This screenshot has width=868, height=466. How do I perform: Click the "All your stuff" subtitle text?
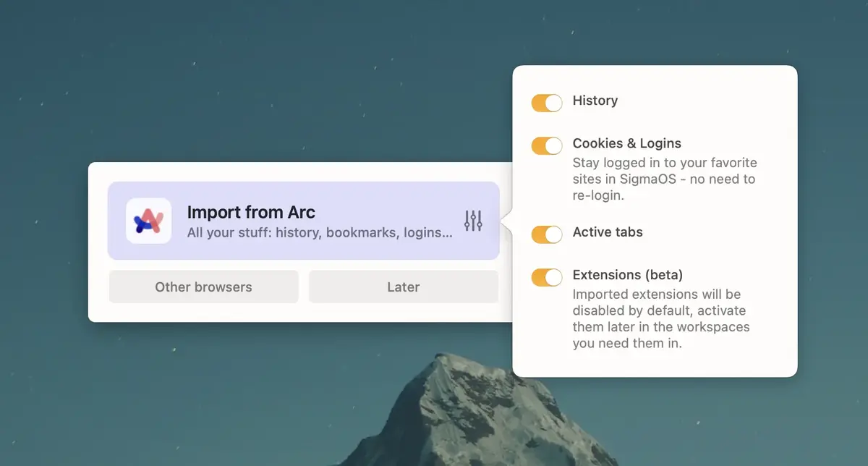tap(320, 233)
